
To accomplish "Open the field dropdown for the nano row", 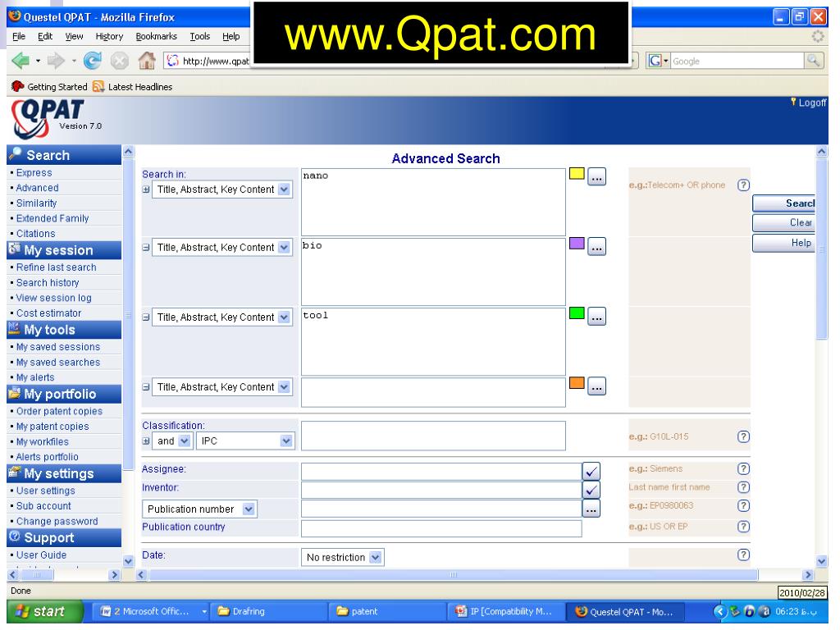I will 222,189.
